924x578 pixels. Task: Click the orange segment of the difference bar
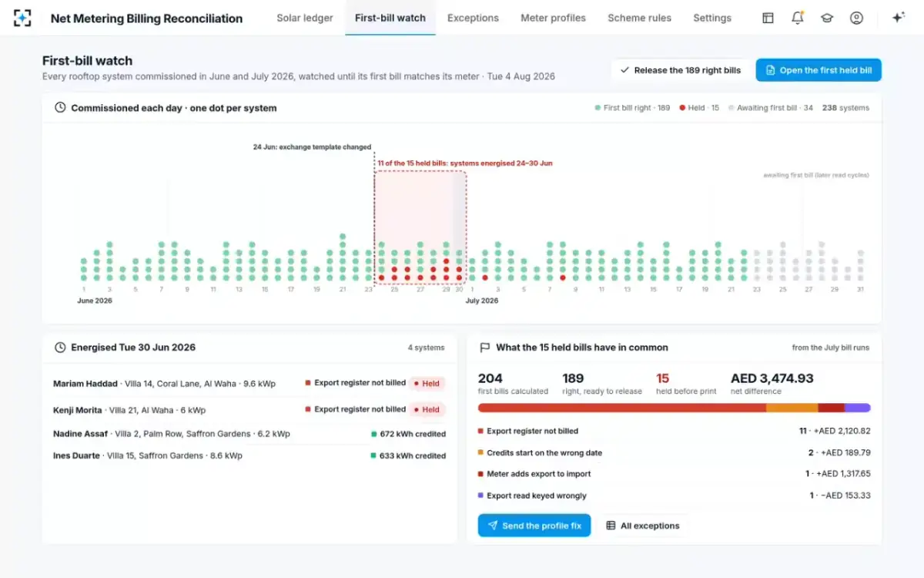(x=792, y=408)
